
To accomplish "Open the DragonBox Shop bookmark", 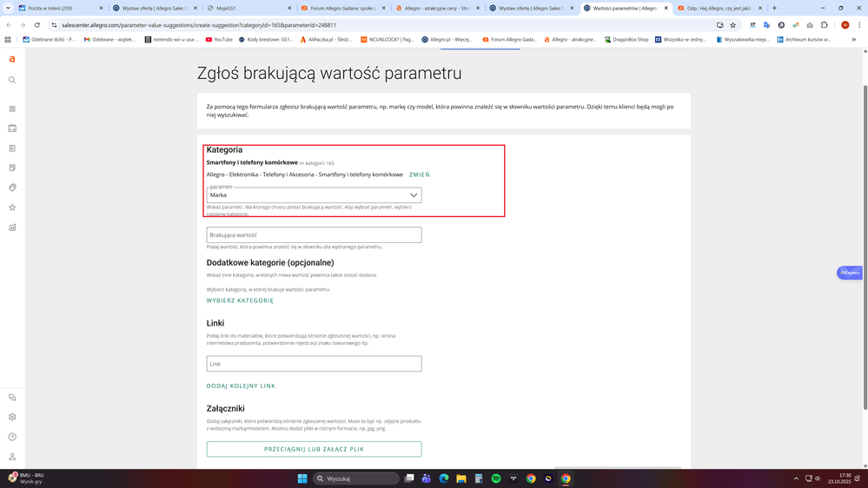I will tap(626, 40).
